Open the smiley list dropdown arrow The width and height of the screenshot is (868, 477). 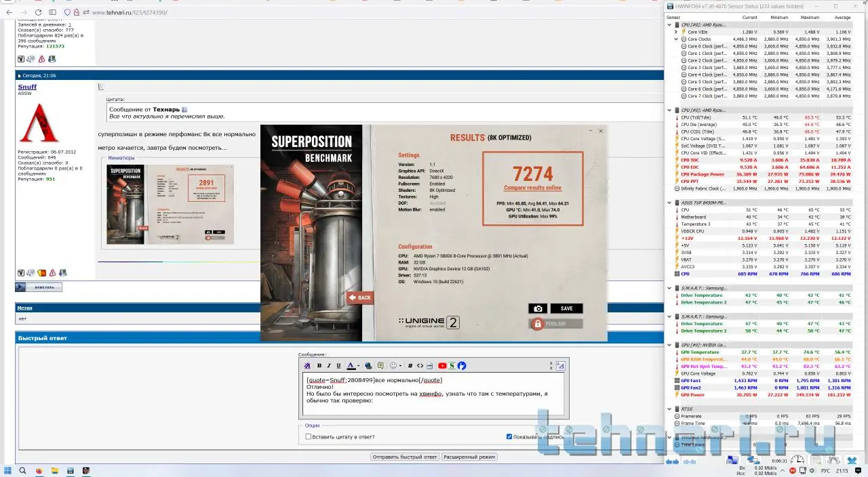click(400, 366)
